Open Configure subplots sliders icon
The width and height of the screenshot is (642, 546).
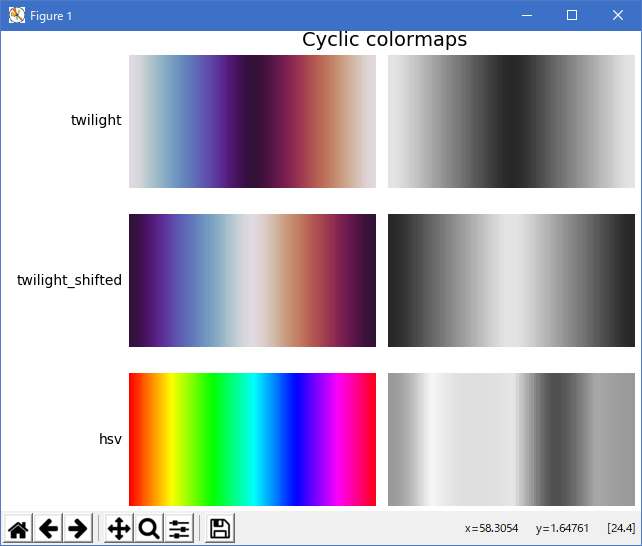coord(179,528)
